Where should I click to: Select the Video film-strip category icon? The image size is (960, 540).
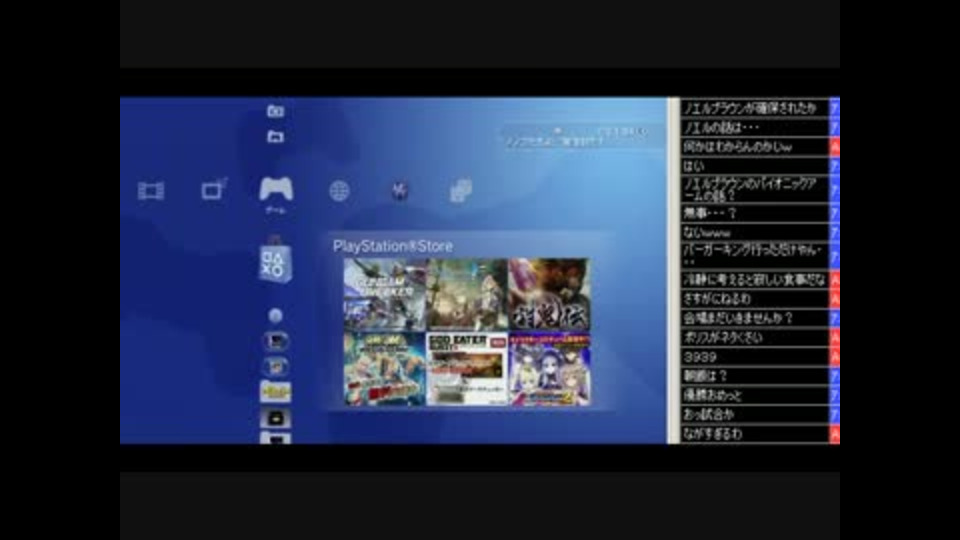click(x=151, y=191)
